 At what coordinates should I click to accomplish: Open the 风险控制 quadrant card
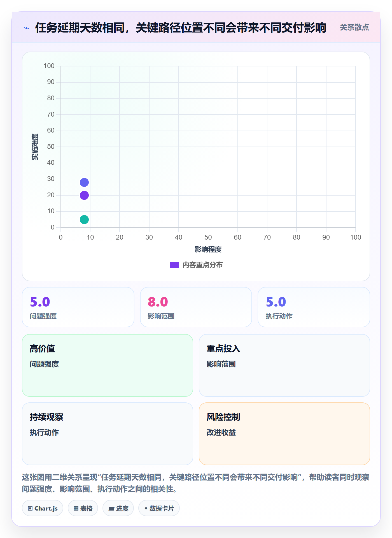[x=284, y=434]
